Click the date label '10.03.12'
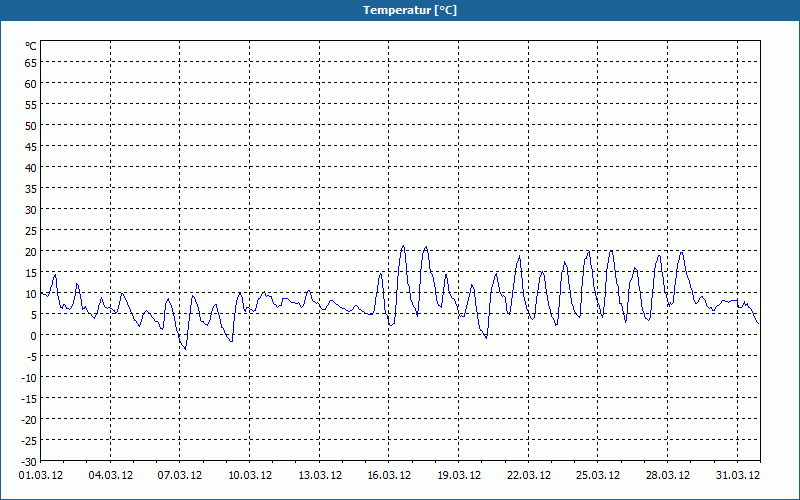800x500 pixels. 249,476
